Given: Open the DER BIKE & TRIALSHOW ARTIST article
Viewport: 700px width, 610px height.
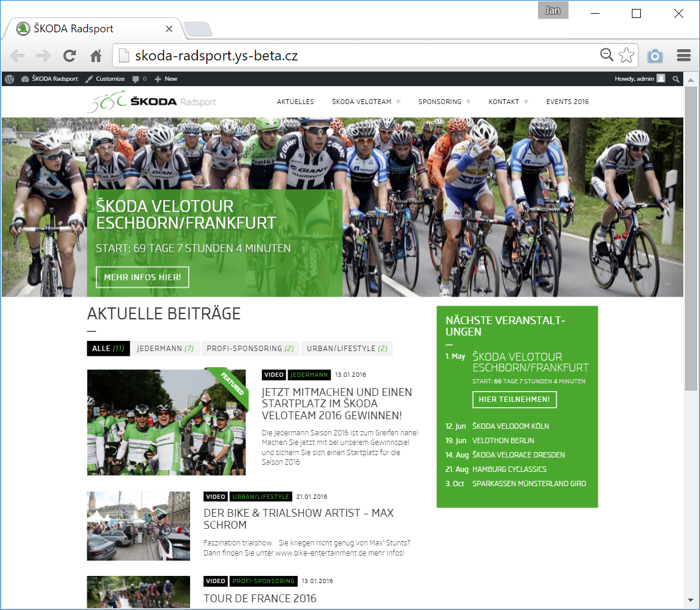Looking at the screenshot, I should [x=299, y=519].
